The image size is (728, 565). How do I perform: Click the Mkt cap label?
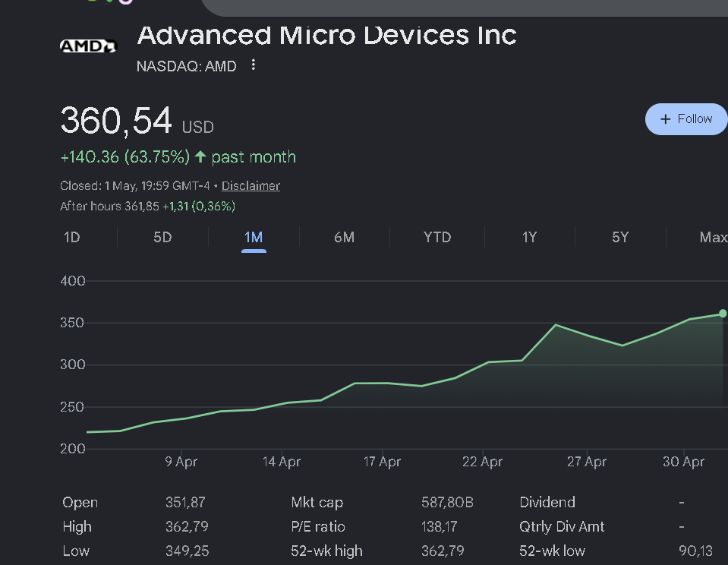coord(317,502)
